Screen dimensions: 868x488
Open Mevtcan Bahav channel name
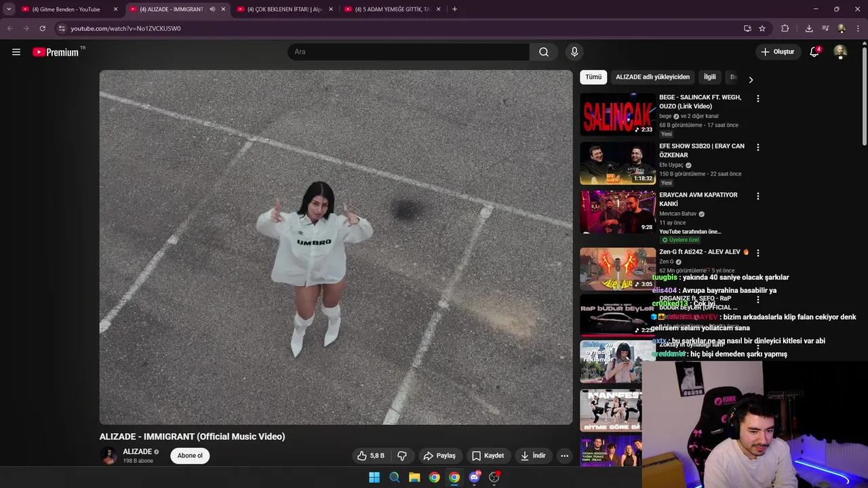[x=678, y=213]
